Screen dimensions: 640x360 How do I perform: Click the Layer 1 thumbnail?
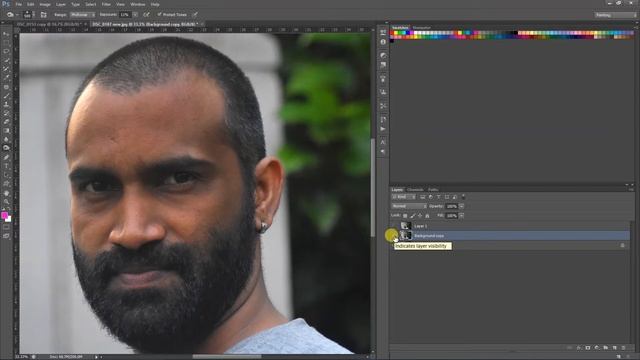coord(406,226)
